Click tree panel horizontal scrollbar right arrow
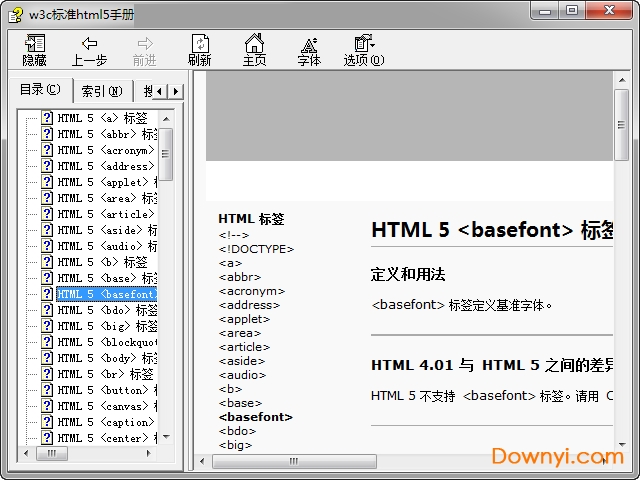Screen dimensions: 640x480 point(149,453)
